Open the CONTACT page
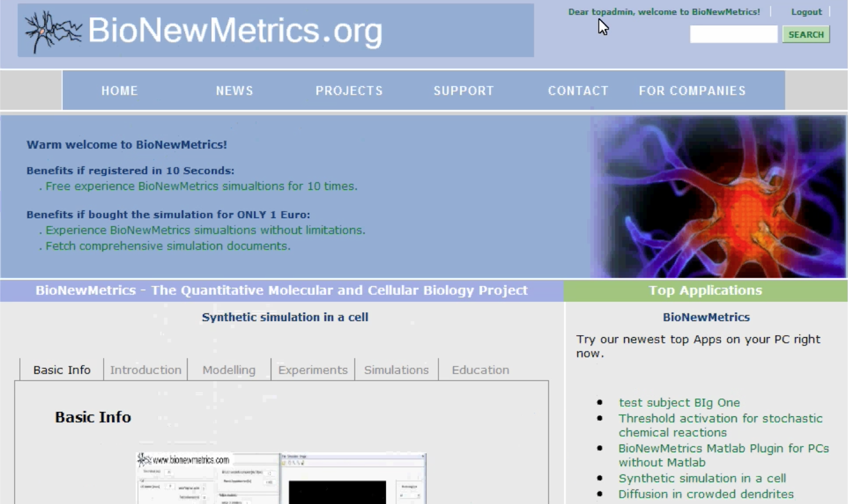Image resolution: width=848 pixels, height=504 pixels. [x=578, y=91]
